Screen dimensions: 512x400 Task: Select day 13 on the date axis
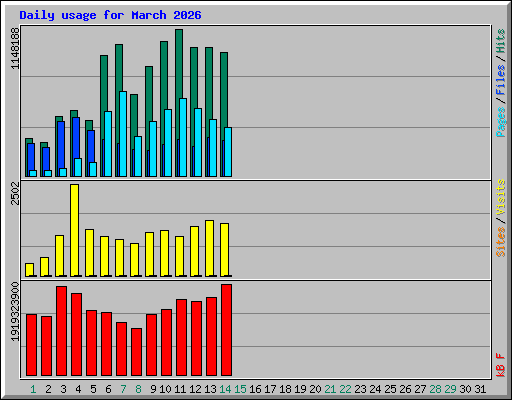210,389
